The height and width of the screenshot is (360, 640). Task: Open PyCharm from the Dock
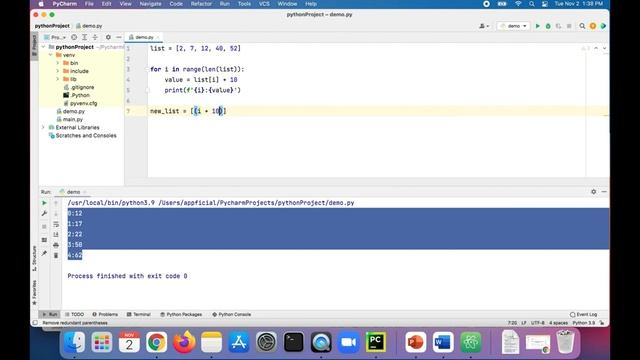[376, 342]
